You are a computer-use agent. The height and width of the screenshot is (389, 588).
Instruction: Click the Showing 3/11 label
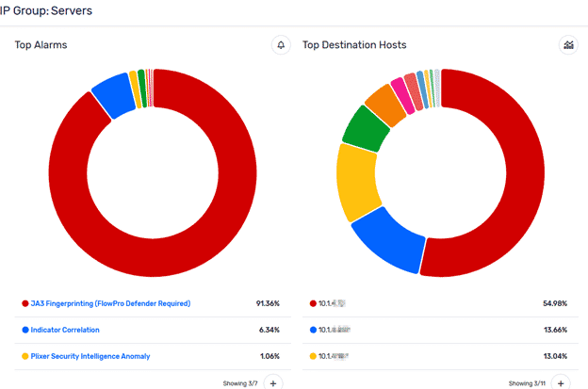527,383
